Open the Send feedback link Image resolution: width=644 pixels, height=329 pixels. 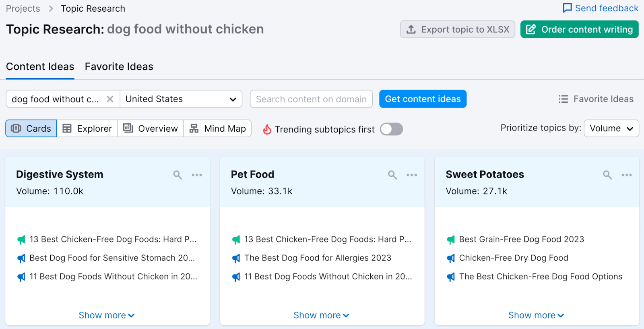click(x=601, y=8)
